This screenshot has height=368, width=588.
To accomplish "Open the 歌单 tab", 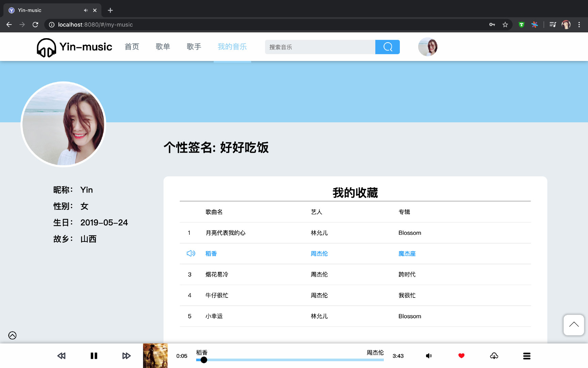I will [x=163, y=47].
